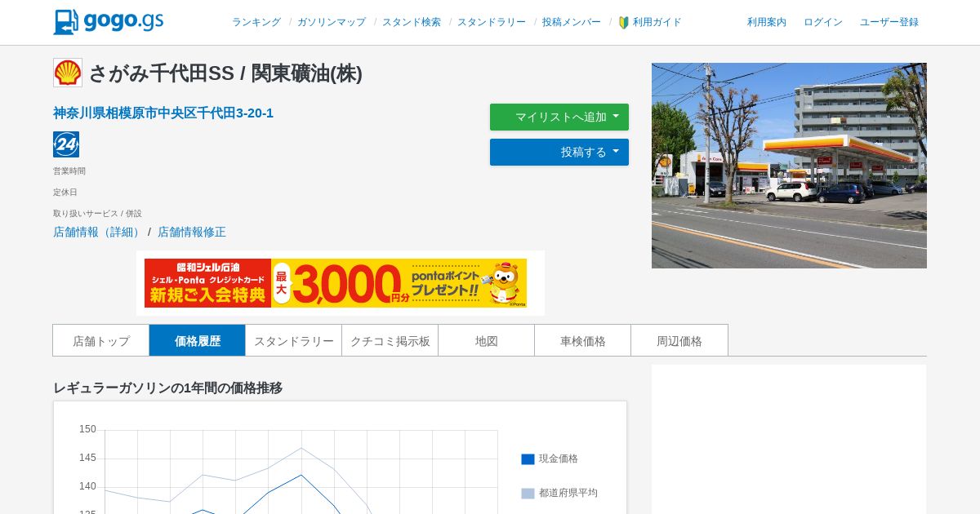Screen dimensions: 980x514
Task: Open the 店舗情報修正 link
Action: 192,232
